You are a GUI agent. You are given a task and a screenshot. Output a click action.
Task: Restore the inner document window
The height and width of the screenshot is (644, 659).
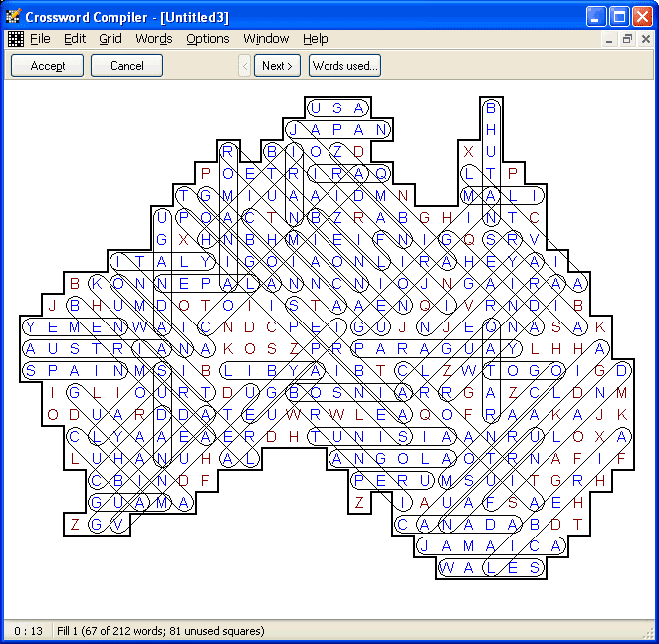tap(627, 39)
